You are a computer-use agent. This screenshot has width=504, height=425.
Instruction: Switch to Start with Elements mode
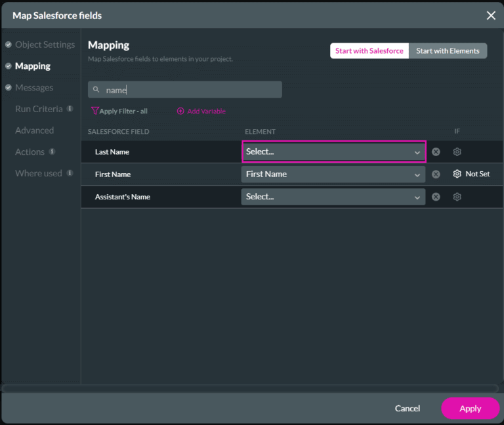click(448, 51)
